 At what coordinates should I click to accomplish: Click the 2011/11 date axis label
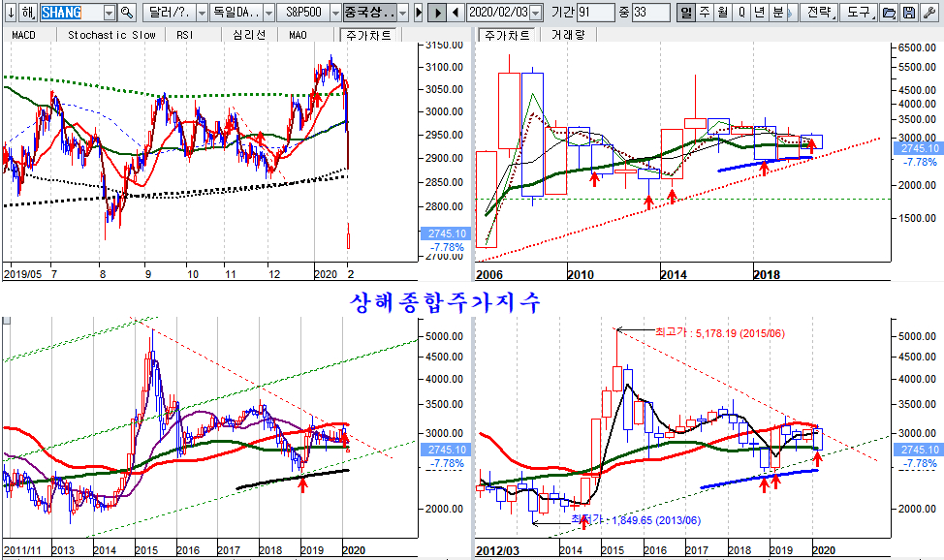23,549
